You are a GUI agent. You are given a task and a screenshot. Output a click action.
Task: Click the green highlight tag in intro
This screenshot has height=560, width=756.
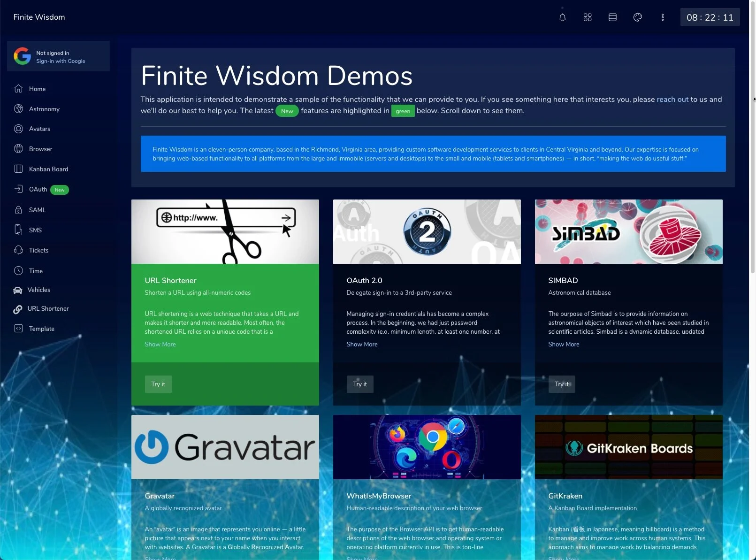403,111
